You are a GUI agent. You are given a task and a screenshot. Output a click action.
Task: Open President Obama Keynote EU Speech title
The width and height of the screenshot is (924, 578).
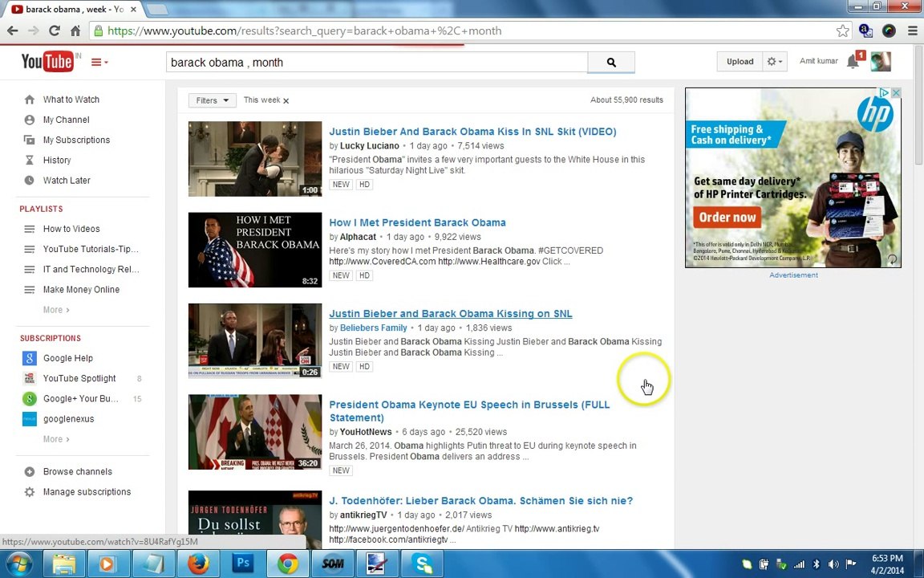pos(469,411)
